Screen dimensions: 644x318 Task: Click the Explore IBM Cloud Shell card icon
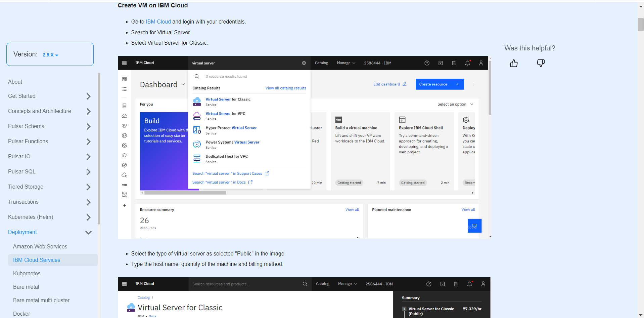coord(402,120)
